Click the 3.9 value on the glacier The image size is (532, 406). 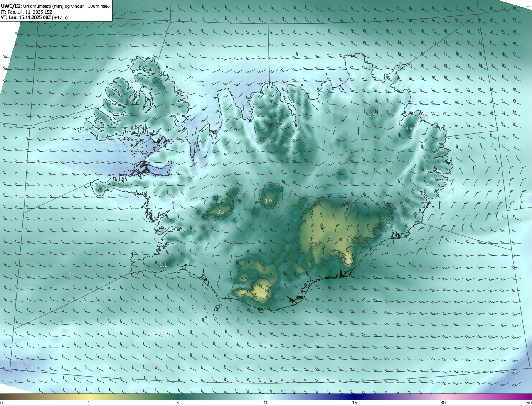268,201
